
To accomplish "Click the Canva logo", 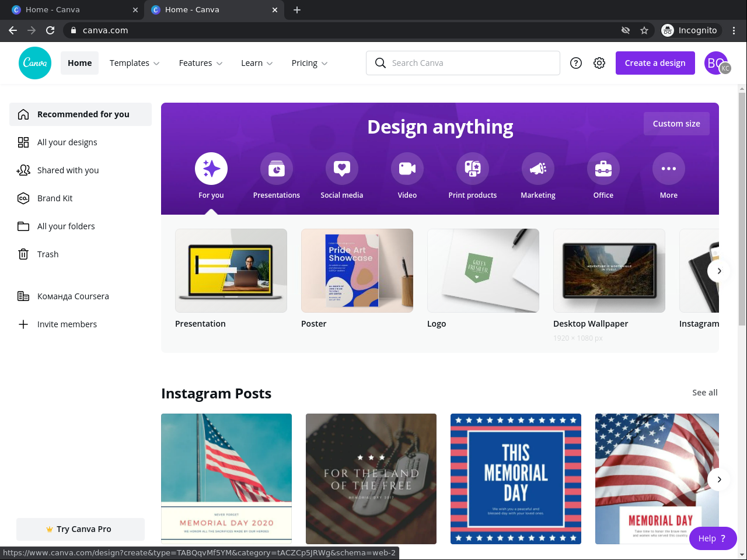I will [35, 63].
